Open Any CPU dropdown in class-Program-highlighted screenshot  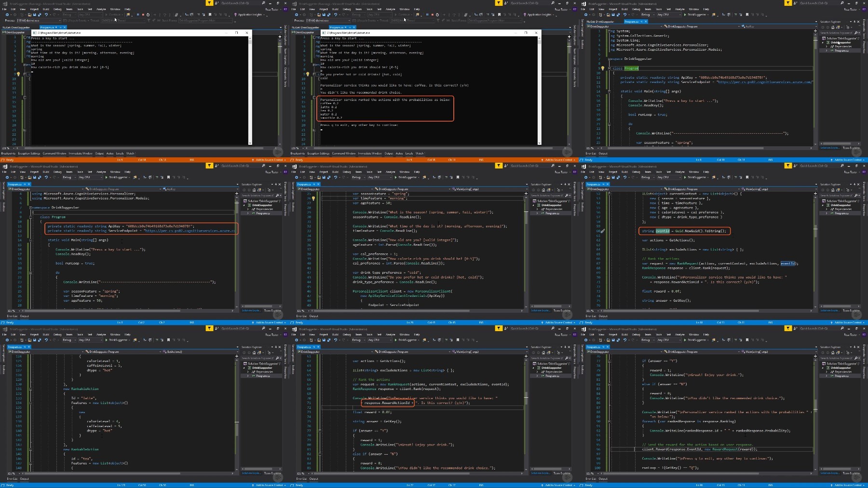click(669, 14)
